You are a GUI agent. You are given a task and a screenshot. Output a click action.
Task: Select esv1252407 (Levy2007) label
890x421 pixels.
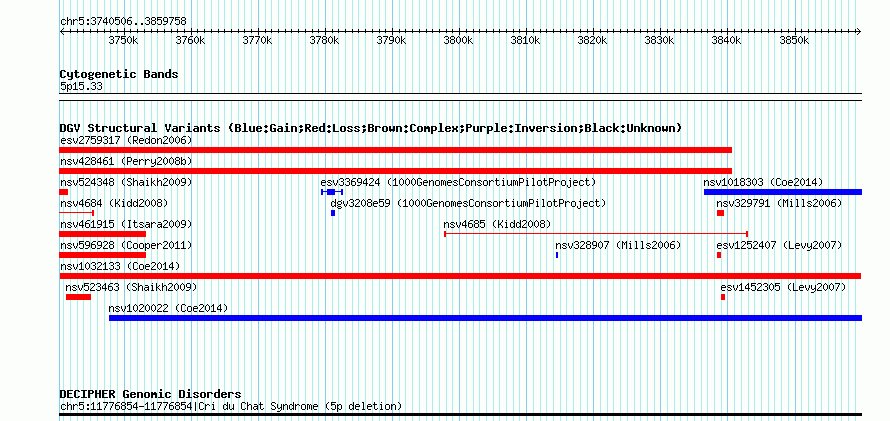click(x=779, y=246)
